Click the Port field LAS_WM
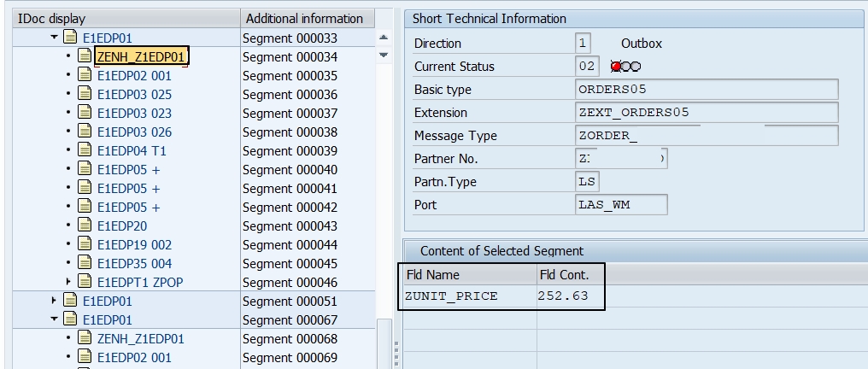The image size is (868, 369). [622, 205]
